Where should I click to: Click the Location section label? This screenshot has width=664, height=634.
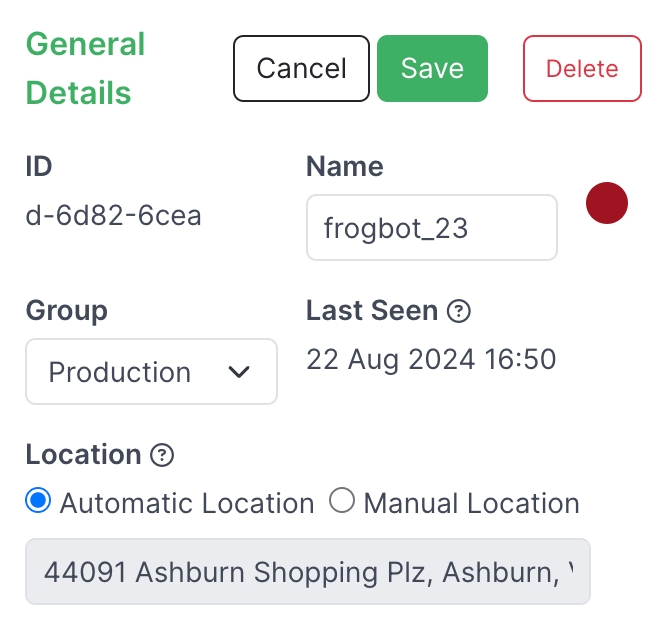click(84, 454)
